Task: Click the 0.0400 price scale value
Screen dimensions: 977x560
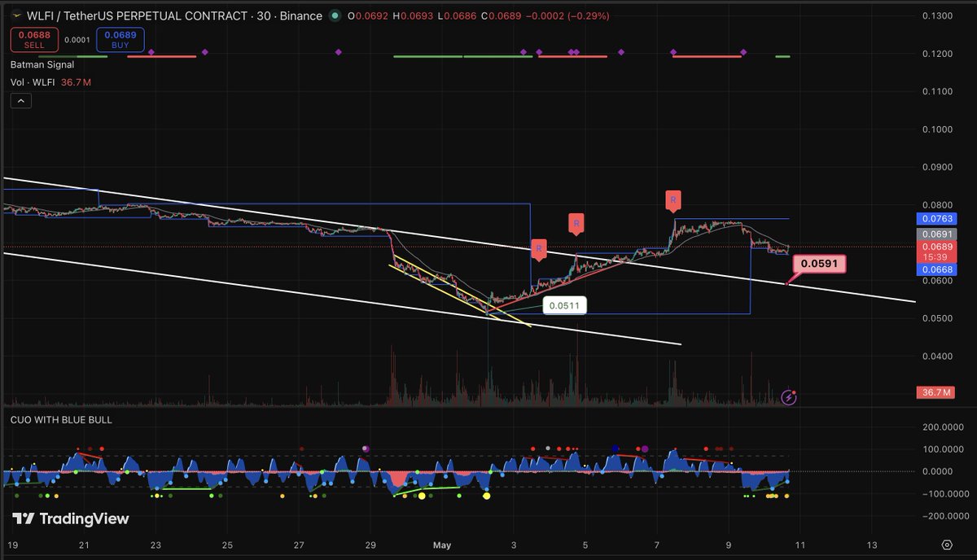Action: pyautogui.click(x=939, y=356)
